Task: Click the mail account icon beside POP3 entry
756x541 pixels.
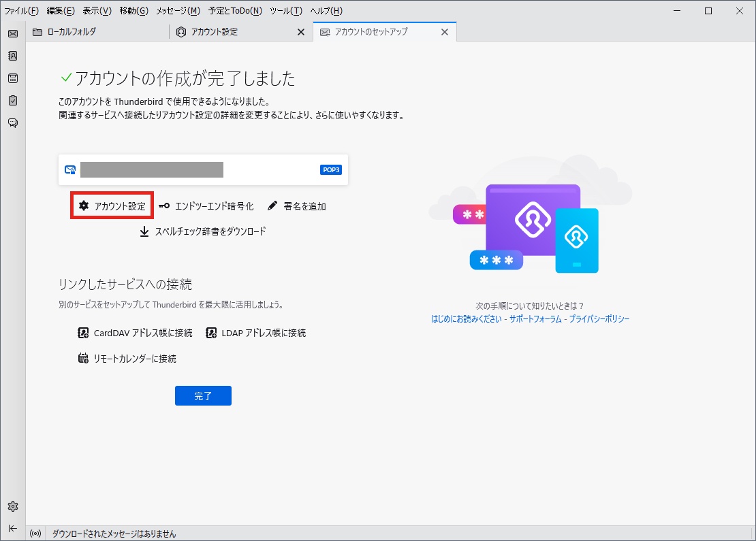Action: point(70,169)
